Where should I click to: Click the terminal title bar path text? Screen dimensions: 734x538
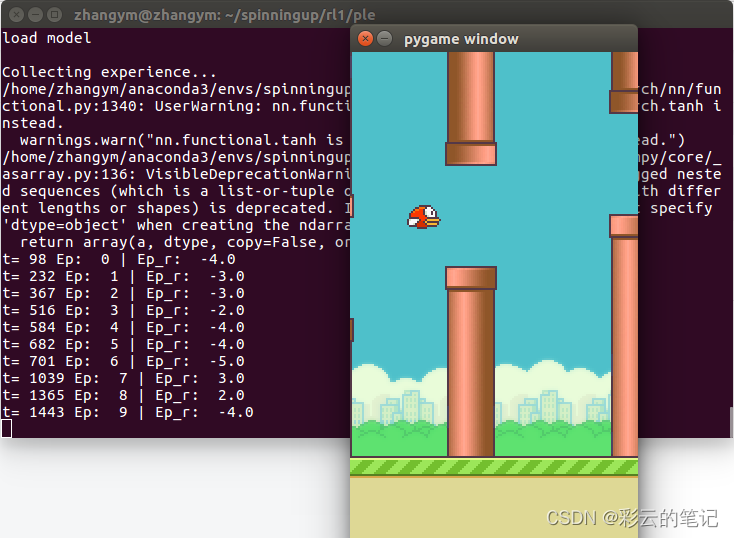point(225,15)
